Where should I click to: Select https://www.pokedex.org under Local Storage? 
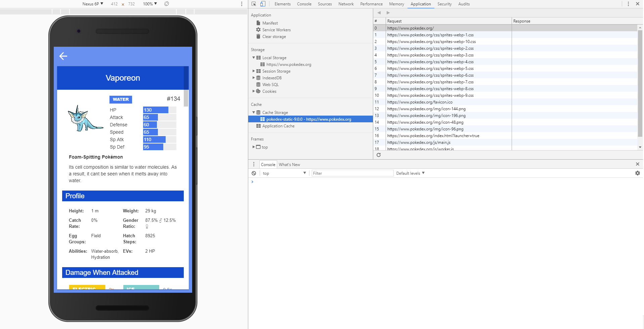[289, 65]
